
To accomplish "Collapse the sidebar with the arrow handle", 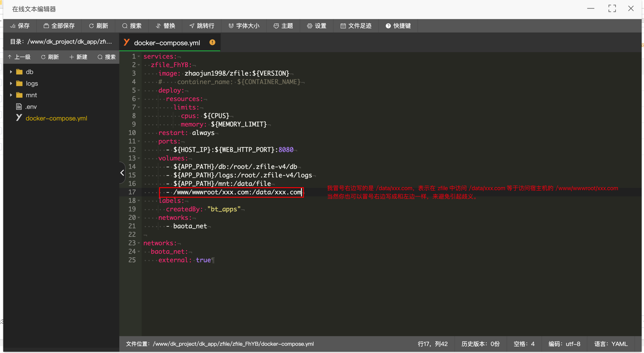I will tap(122, 173).
